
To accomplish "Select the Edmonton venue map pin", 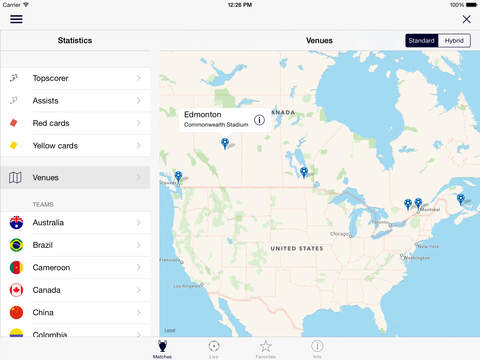I will 225,144.
